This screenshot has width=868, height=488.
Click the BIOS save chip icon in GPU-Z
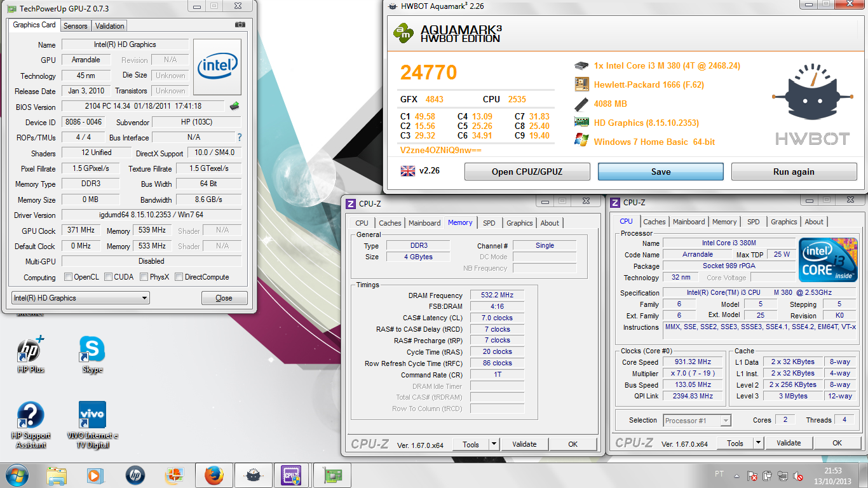pos(234,106)
